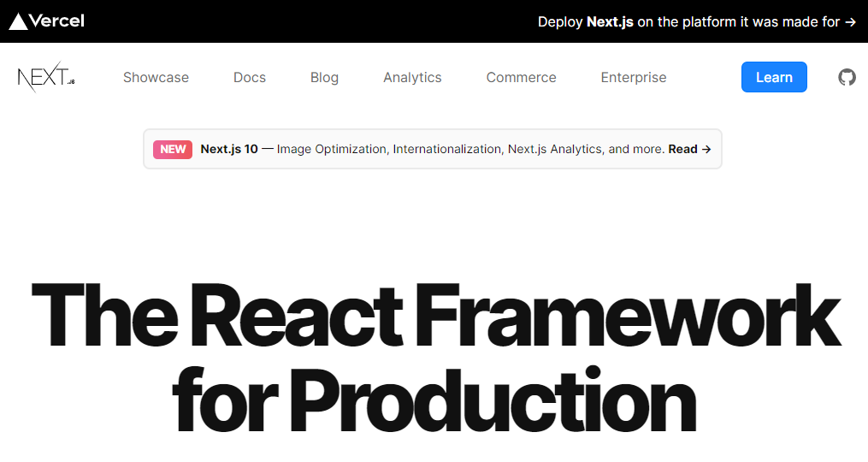Open Analytics from the navbar
The width and height of the screenshot is (868, 462).
point(412,77)
